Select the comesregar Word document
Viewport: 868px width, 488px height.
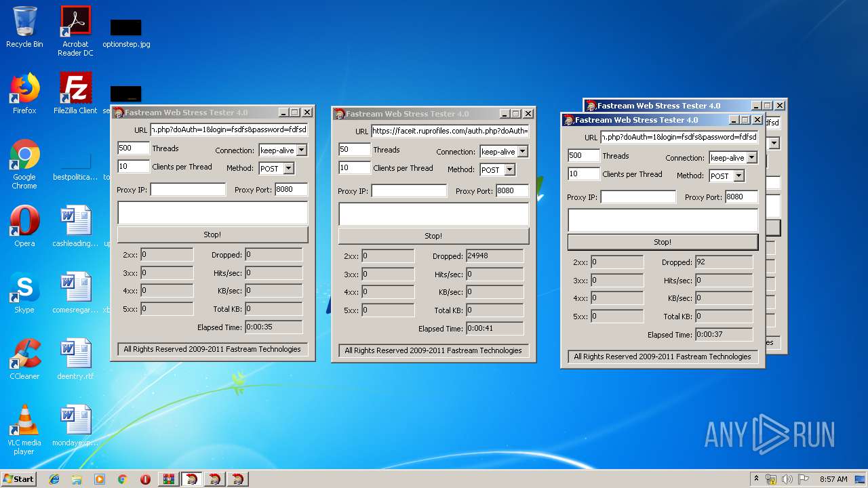click(75, 293)
